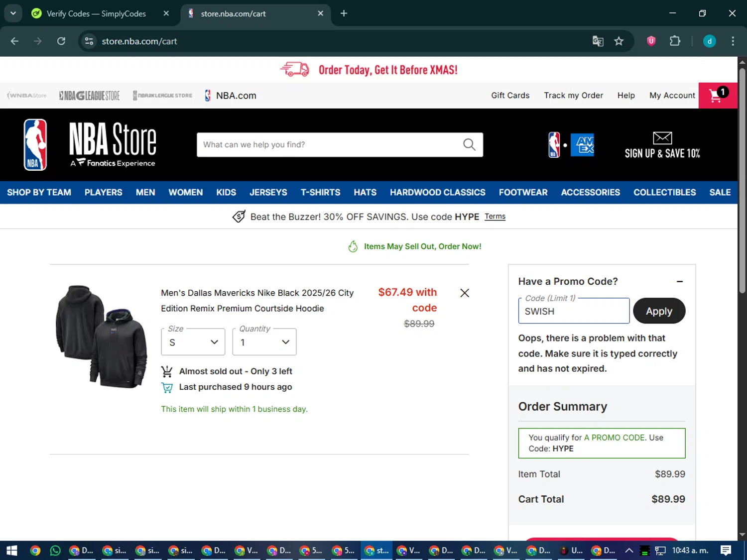This screenshot has width=747, height=560.
Task: Open the Players menu
Action: click(x=103, y=193)
